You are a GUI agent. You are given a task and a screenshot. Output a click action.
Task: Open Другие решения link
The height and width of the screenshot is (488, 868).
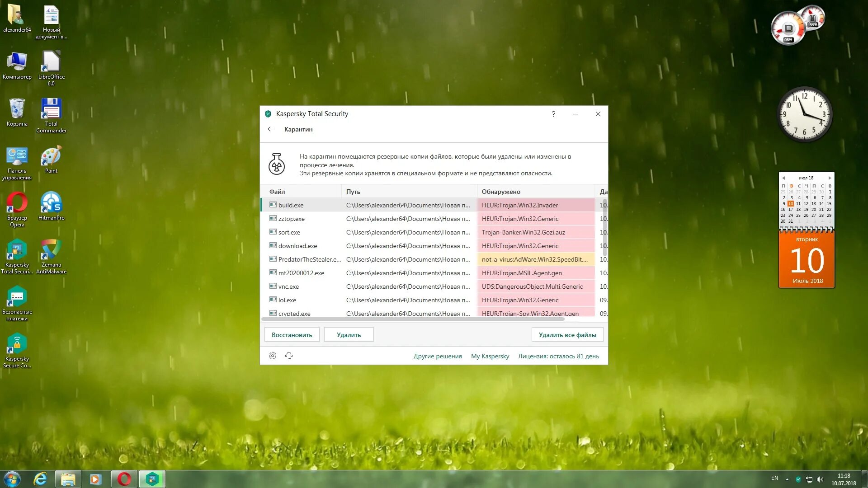(438, 356)
